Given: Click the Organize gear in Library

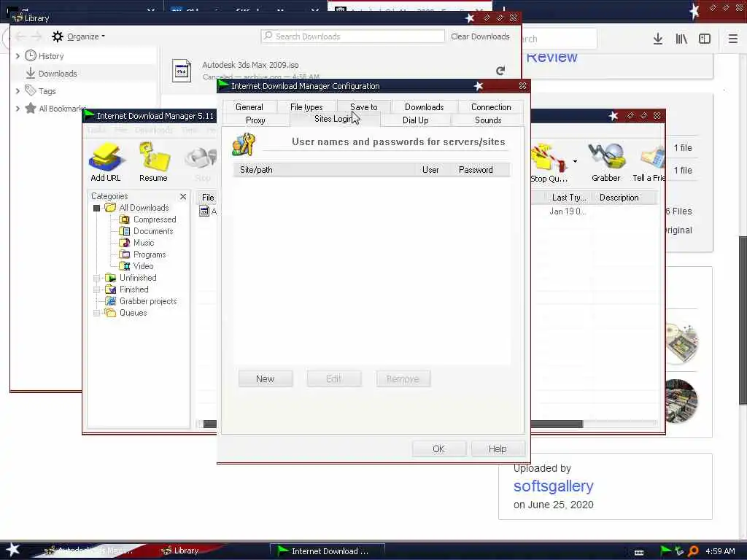Looking at the screenshot, I should [x=58, y=36].
